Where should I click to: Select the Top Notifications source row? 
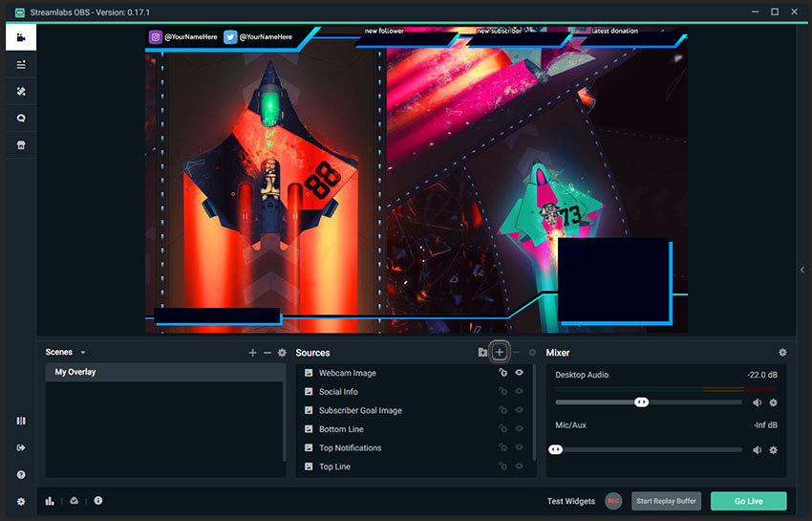[415, 447]
